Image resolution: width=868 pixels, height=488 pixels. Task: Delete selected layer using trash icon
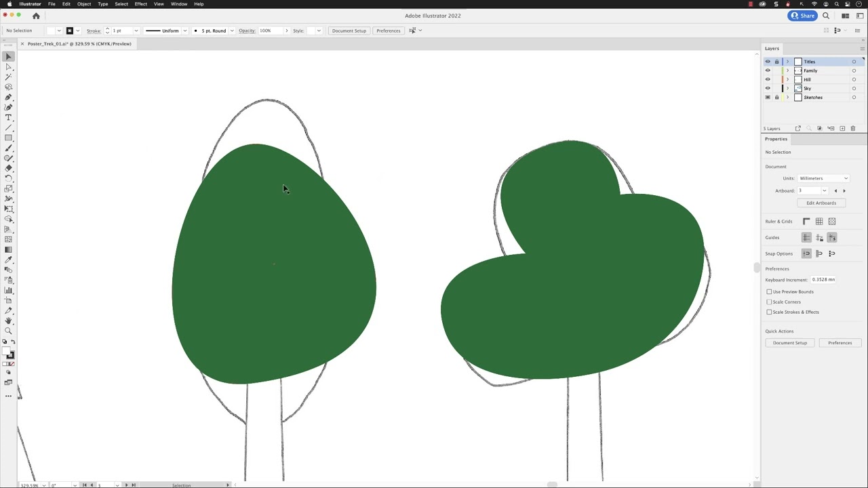(853, 128)
